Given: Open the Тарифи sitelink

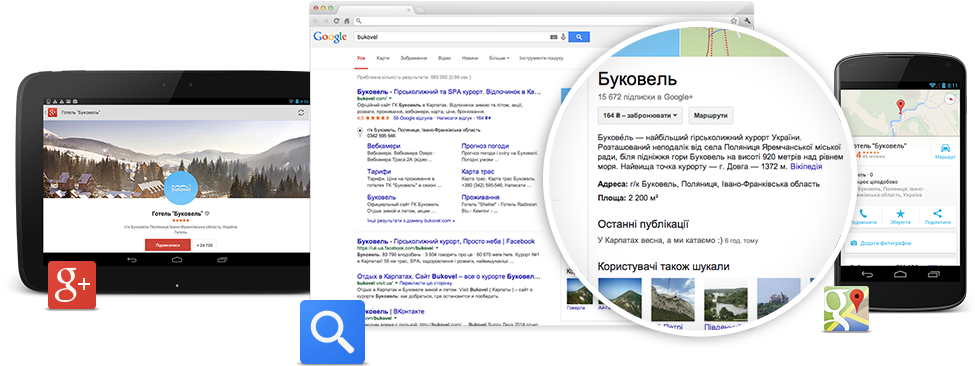Looking at the screenshot, I should [x=379, y=172].
